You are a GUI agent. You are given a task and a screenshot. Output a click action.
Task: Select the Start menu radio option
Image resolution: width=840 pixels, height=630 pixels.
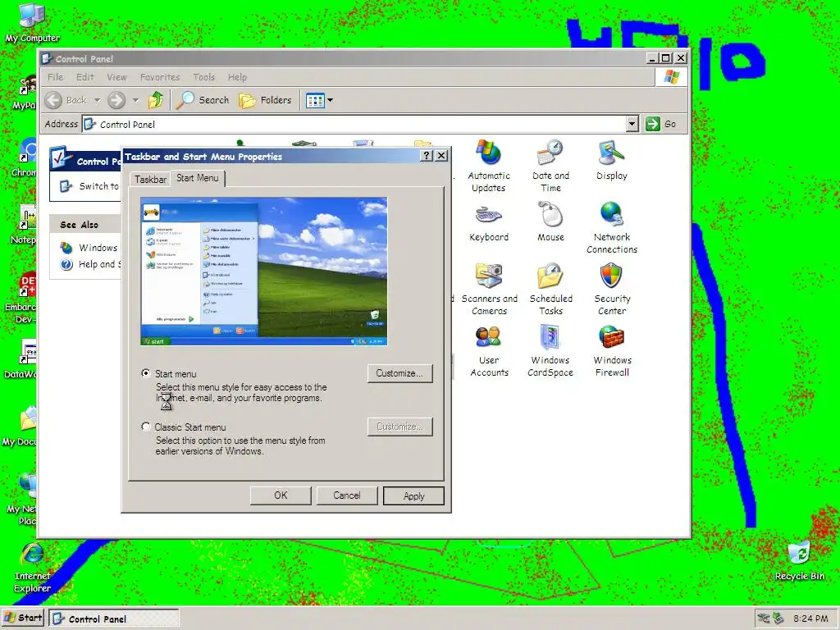pyautogui.click(x=146, y=373)
